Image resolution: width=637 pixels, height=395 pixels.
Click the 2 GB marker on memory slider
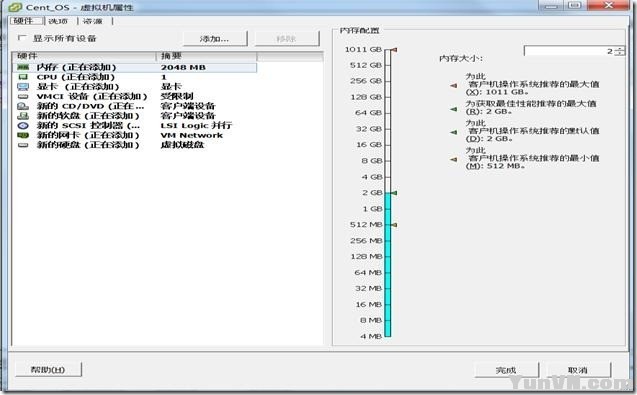[x=393, y=193]
